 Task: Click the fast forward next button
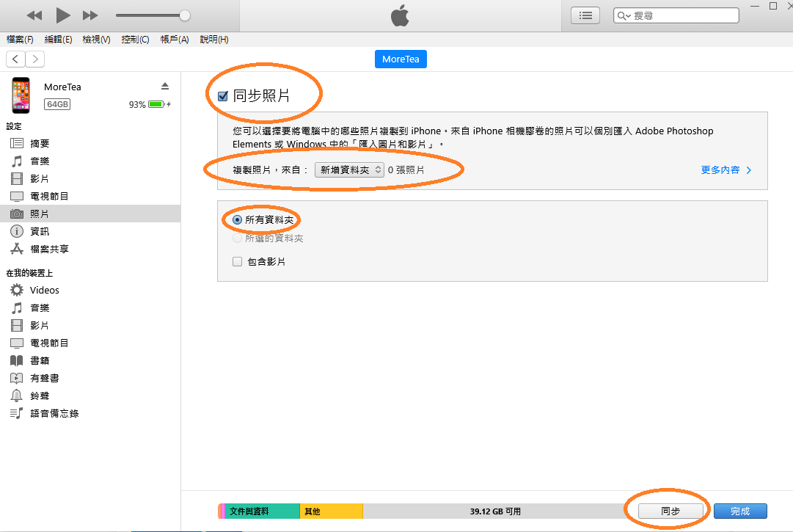pos(90,15)
